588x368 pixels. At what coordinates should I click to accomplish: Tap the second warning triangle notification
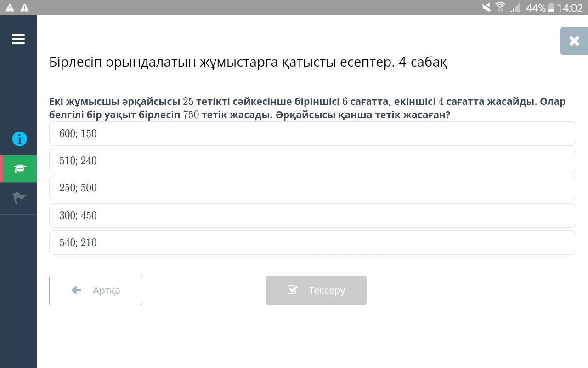[25, 8]
